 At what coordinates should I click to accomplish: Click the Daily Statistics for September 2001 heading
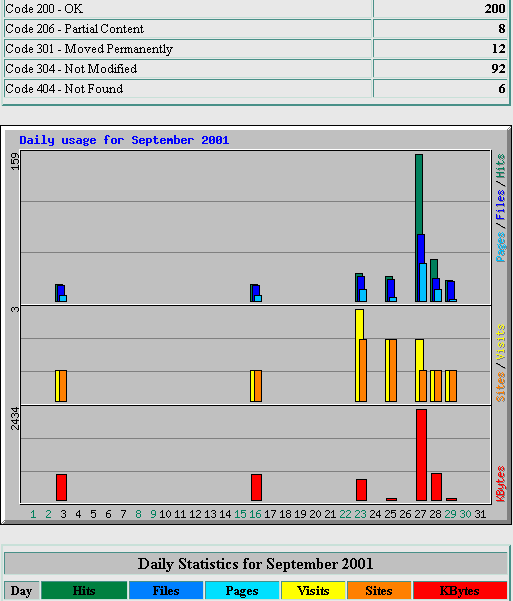pyautogui.click(x=256, y=564)
